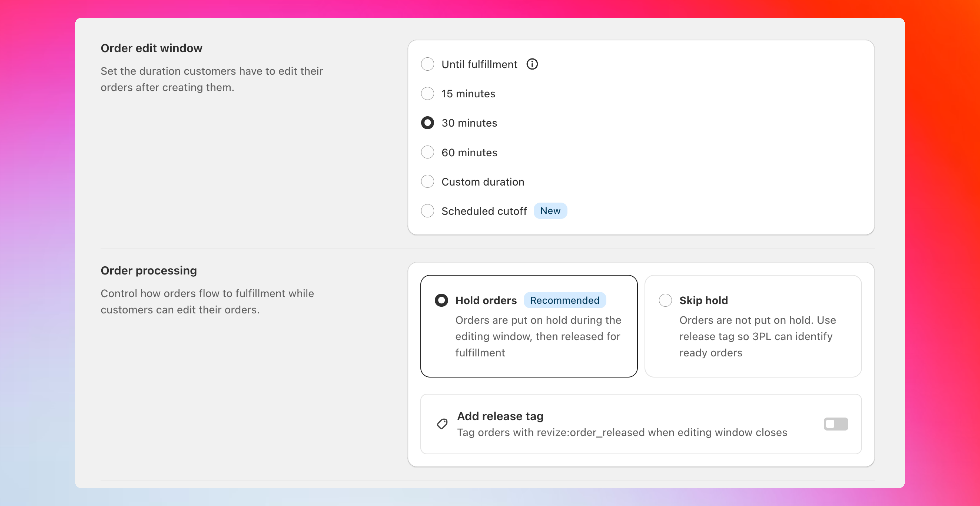Select Hold orders for order processing
Screen dimensions: 980x506
click(441, 300)
